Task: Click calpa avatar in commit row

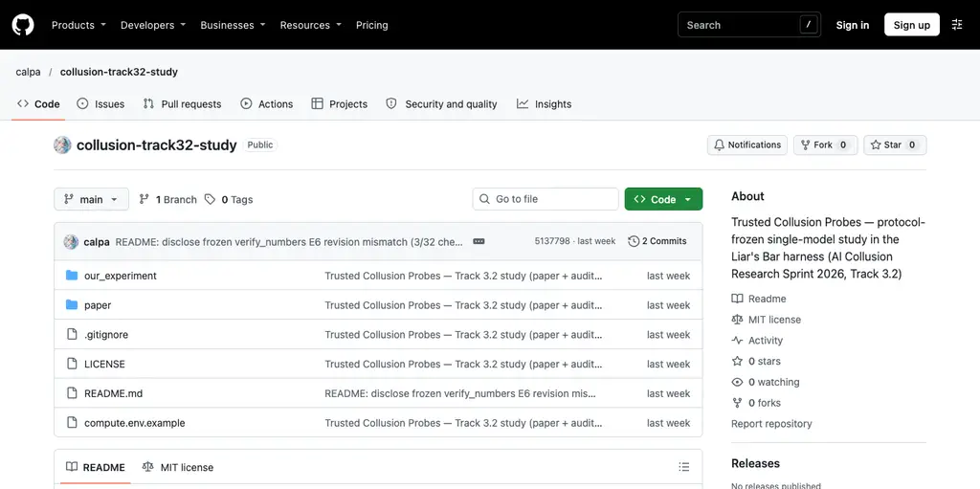Action: point(71,242)
